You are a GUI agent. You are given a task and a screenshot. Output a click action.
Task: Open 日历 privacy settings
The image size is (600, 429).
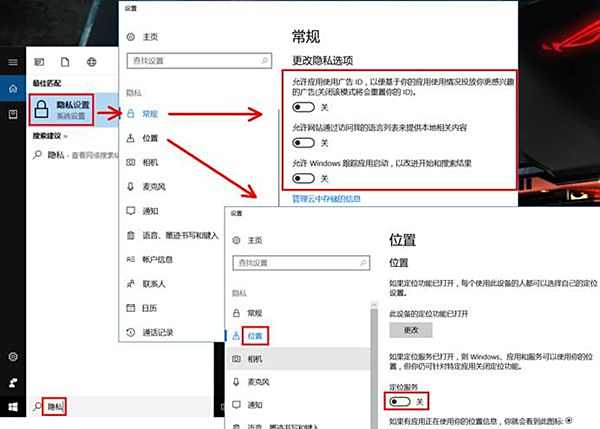pos(149,308)
